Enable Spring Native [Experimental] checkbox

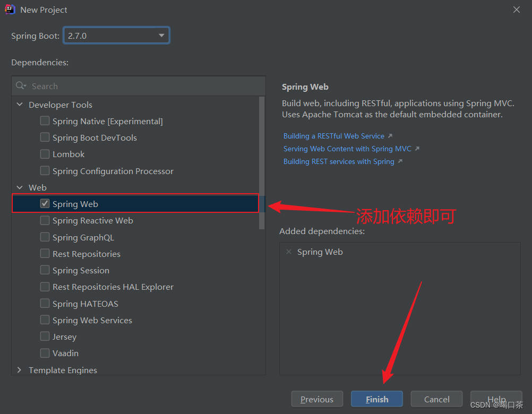click(x=45, y=120)
